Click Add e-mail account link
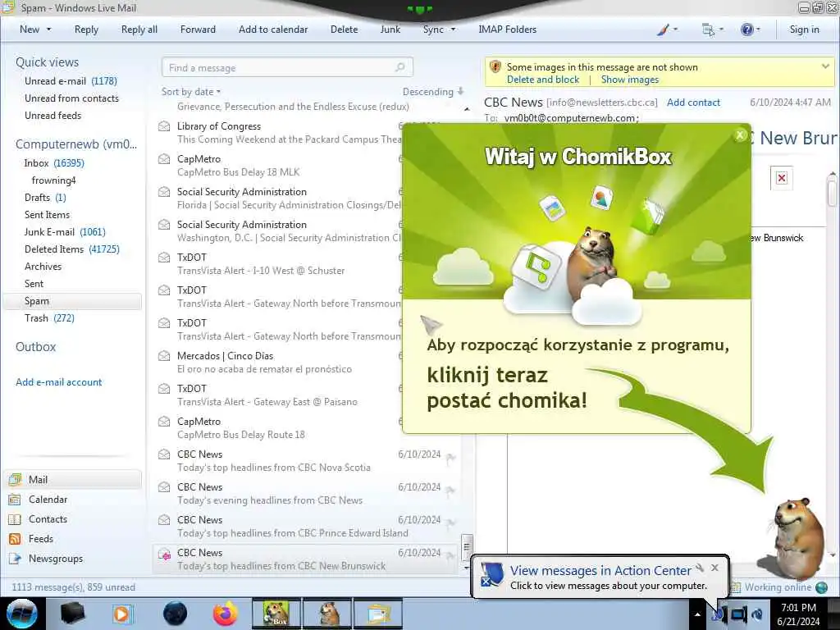This screenshot has width=840, height=630. 58,382
